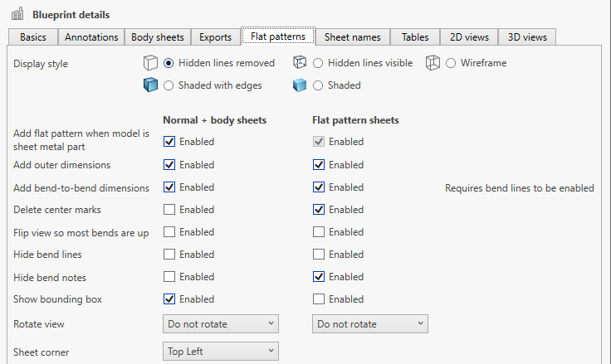Select the Wireframe radio button
Image resolution: width=611 pixels, height=364 pixels.
coord(452,63)
